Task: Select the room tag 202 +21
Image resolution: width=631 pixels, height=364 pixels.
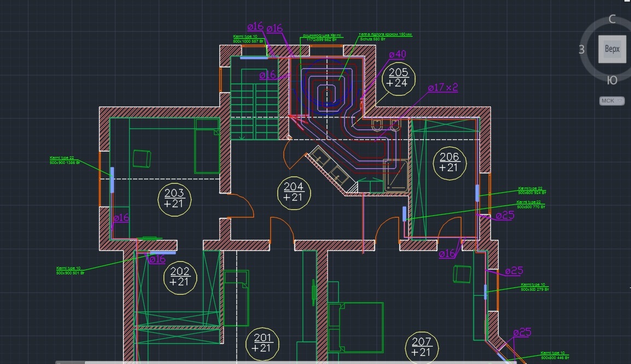Action: (x=180, y=277)
